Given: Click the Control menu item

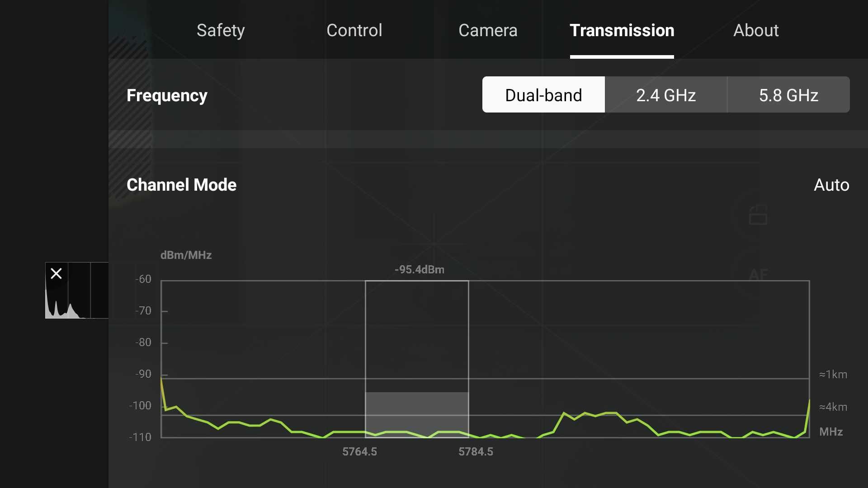Looking at the screenshot, I should coord(354,30).
